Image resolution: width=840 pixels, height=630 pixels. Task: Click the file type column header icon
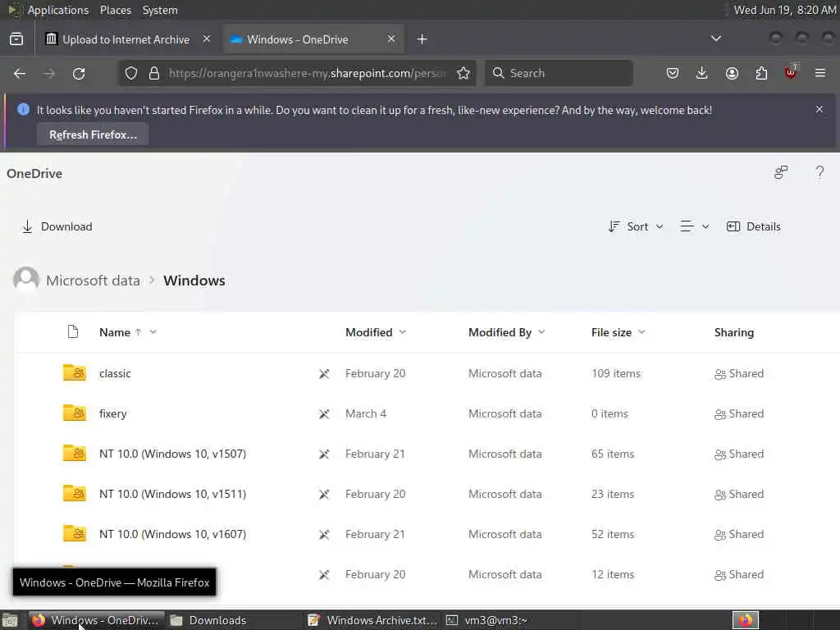coord(73,331)
